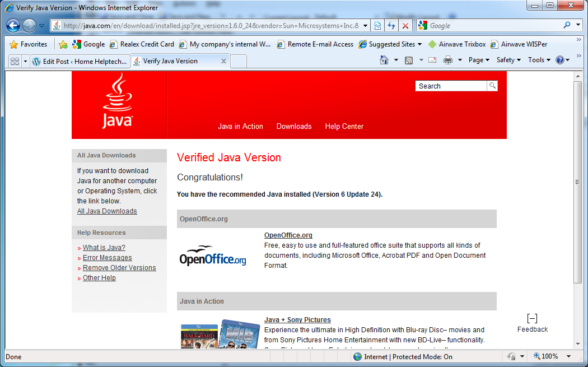Open the Tools menu

tap(539, 60)
